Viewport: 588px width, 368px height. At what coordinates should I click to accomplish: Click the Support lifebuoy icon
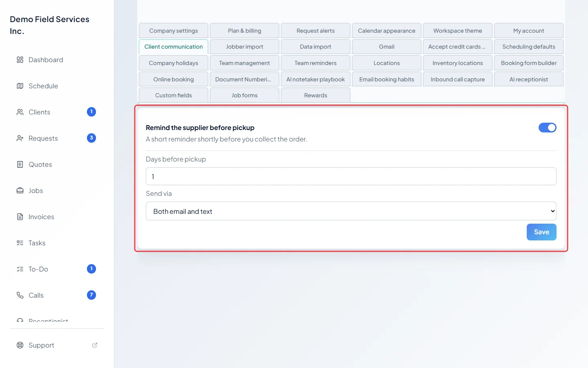pyautogui.click(x=20, y=345)
